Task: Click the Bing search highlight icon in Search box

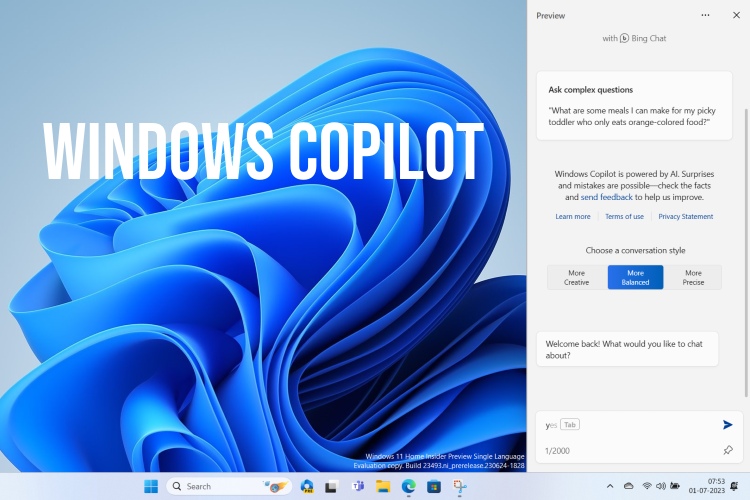Action: [x=276, y=487]
